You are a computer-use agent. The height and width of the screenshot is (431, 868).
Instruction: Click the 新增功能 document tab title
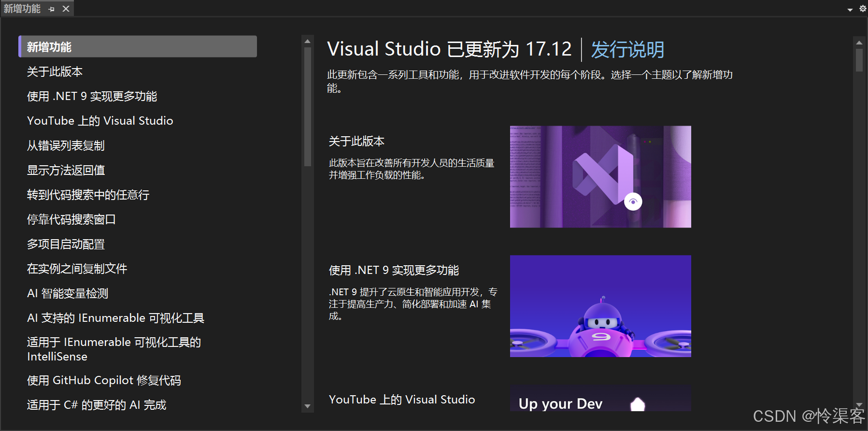[22, 9]
